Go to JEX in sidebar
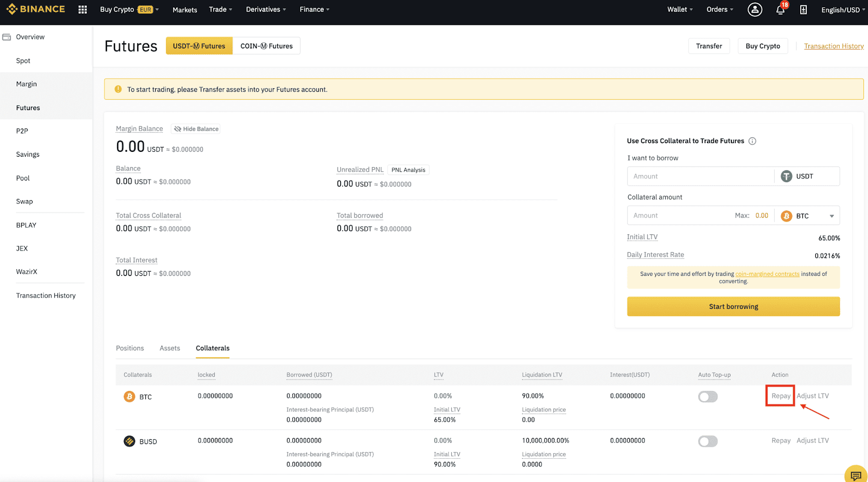This screenshot has width=868, height=482. click(22, 249)
